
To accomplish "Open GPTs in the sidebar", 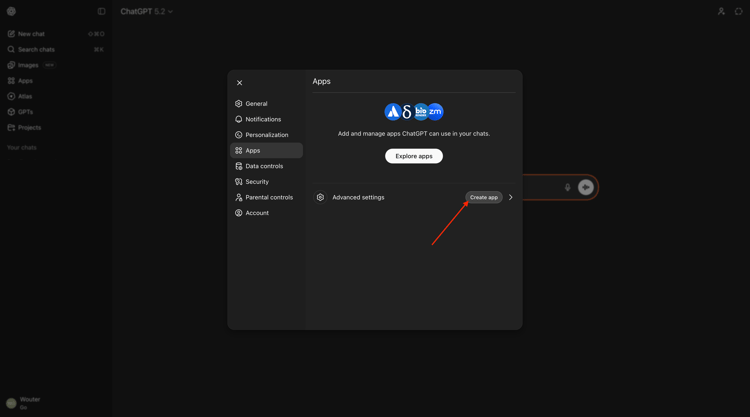I will (x=56, y=112).
